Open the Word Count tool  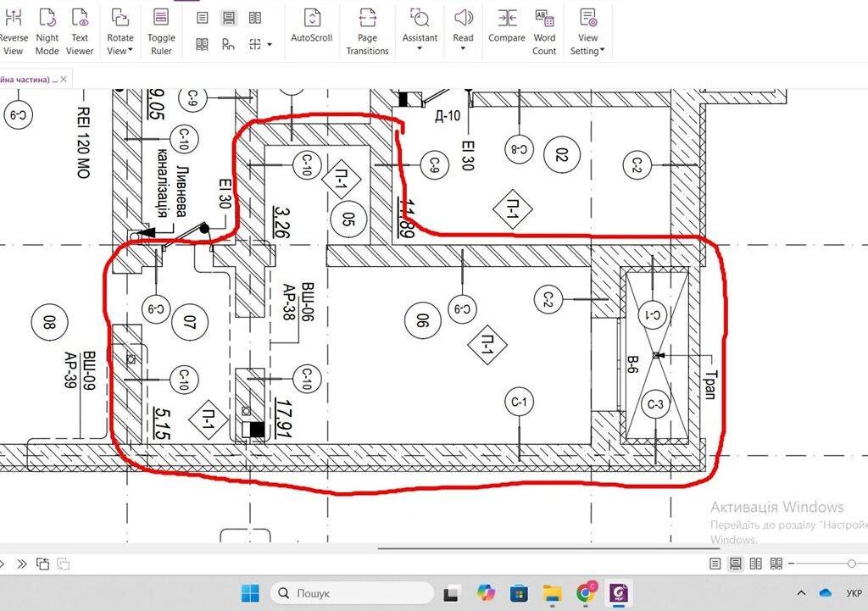[x=544, y=31]
